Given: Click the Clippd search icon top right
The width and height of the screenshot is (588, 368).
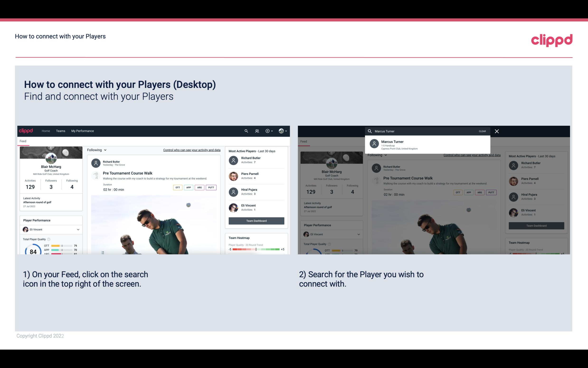Looking at the screenshot, I should (x=246, y=131).
